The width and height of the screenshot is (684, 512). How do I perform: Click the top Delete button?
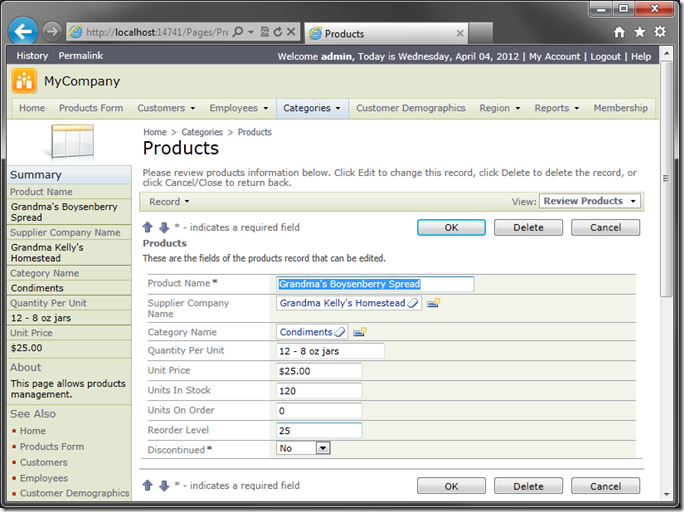528,227
